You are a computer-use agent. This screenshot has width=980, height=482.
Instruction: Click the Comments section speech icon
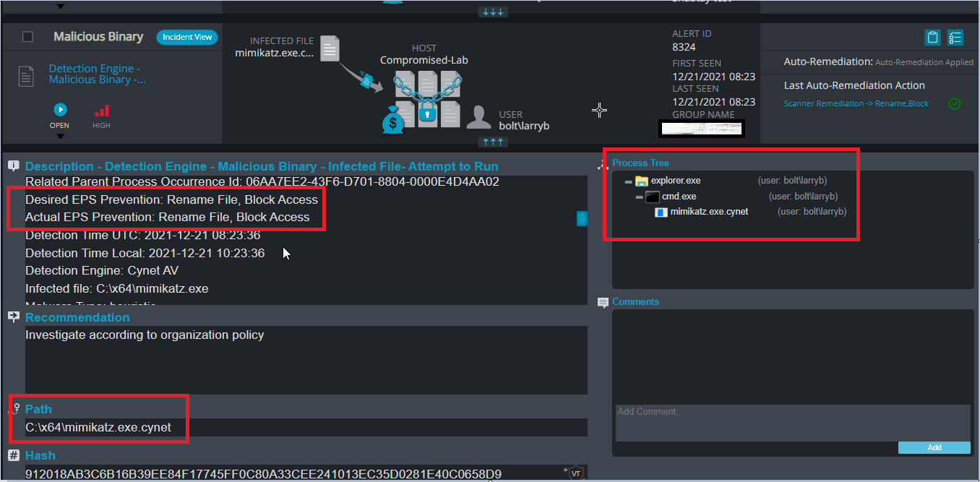603,303
